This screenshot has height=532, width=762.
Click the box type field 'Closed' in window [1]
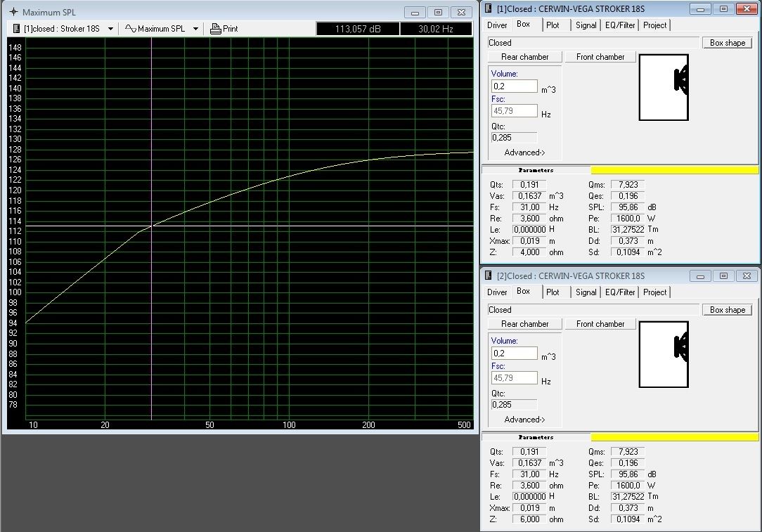tap(593, 43)
